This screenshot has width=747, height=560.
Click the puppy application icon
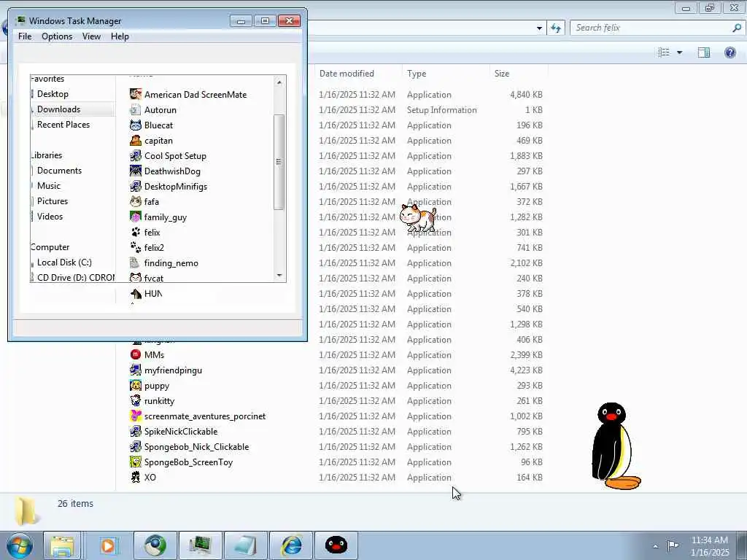pyautogui.click(x=136, y=385)
